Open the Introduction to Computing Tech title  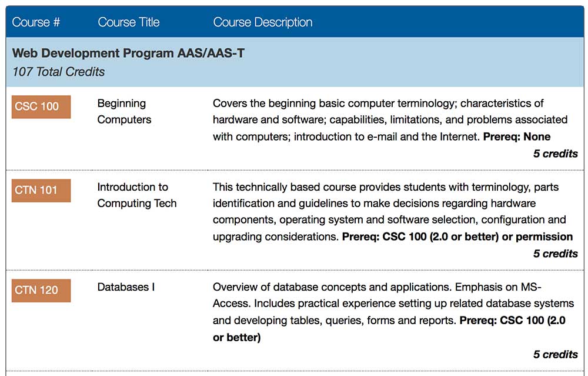136,195
